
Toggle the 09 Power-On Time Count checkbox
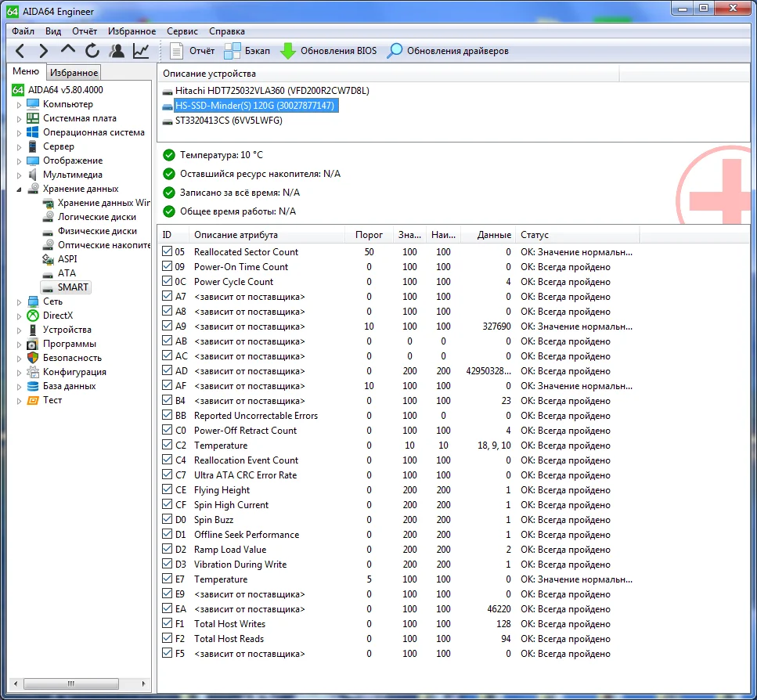(x=167, y=266)
